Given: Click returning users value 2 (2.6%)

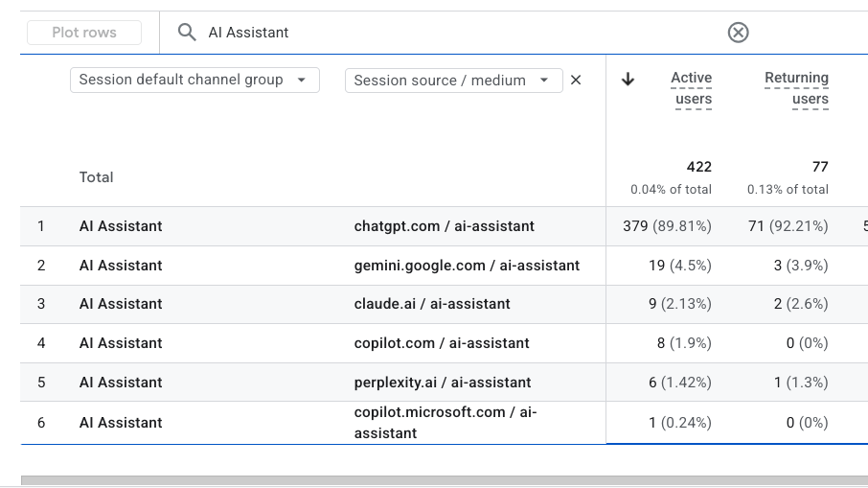Looking at the screenshot, I should click(801, 304).
